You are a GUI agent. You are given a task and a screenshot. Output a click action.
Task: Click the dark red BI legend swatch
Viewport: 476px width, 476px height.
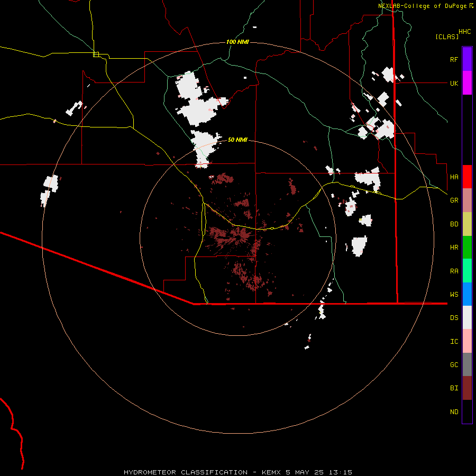[467, 388]
